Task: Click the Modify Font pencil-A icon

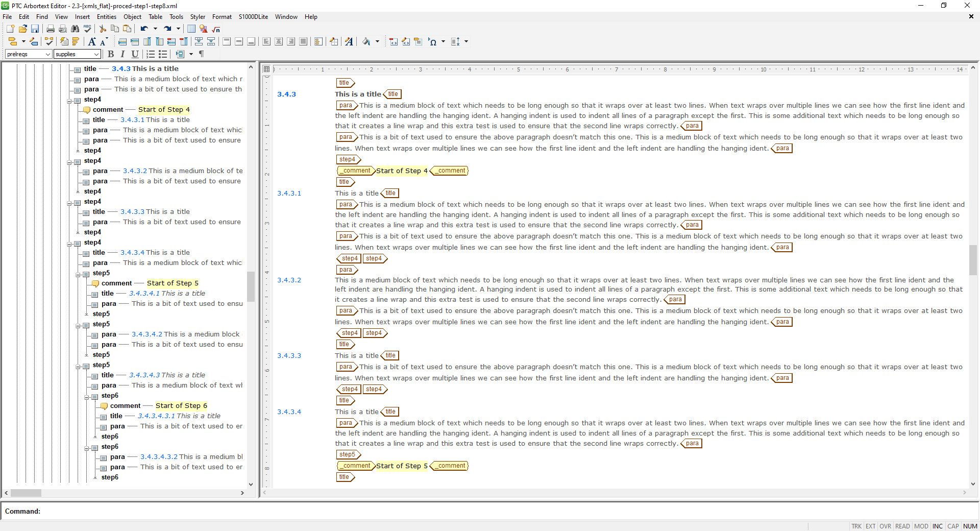Action: tap(349, 41)
